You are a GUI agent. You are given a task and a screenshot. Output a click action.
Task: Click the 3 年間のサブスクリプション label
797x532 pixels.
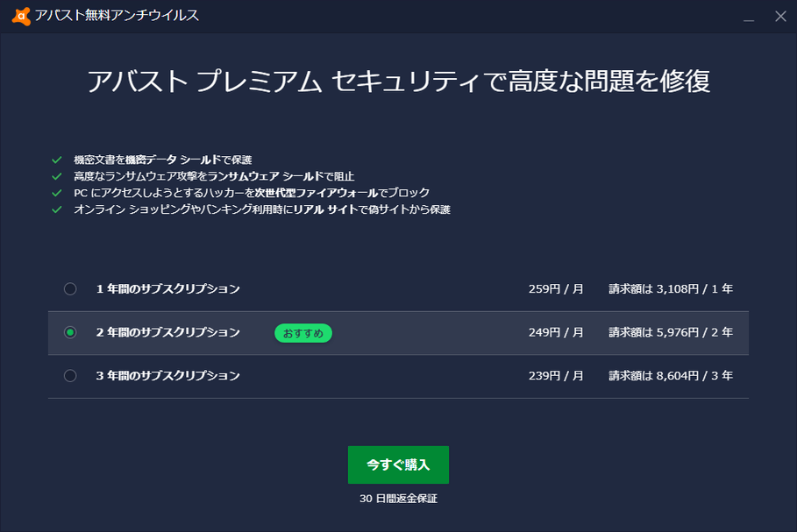(167, 376)
